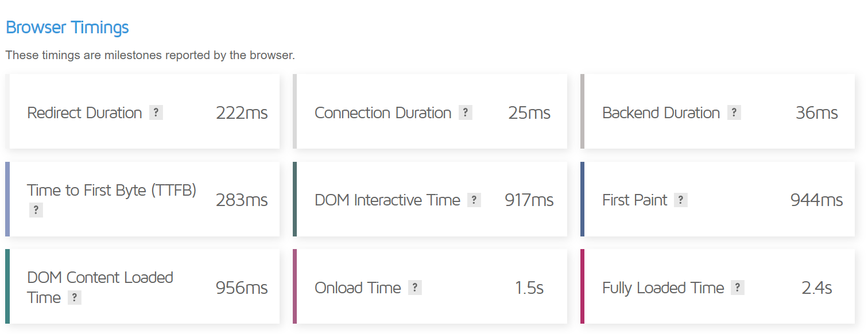Image resolution: width=868 pixels, height=334 pixels.
Task: Show the Onload Time help tooltip
Action: click(415, 288)
